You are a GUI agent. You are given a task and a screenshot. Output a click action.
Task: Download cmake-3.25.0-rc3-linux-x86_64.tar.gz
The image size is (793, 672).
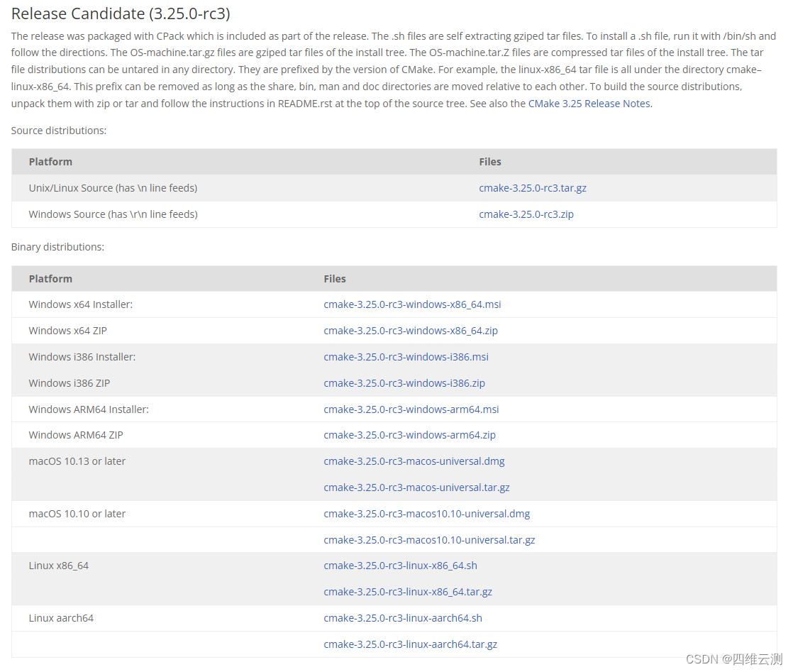pyautogui.click(x=408, y=592)
